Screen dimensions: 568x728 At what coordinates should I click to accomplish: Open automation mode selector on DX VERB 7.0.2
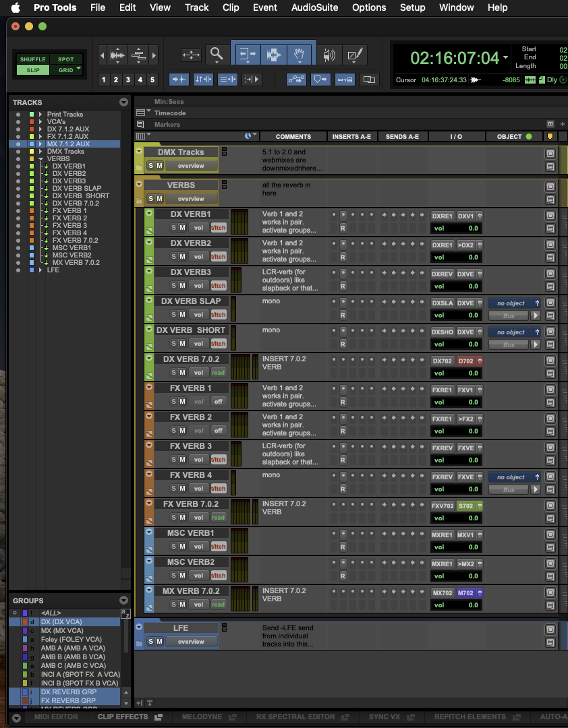pyautogui.click(x=218, y=372)
